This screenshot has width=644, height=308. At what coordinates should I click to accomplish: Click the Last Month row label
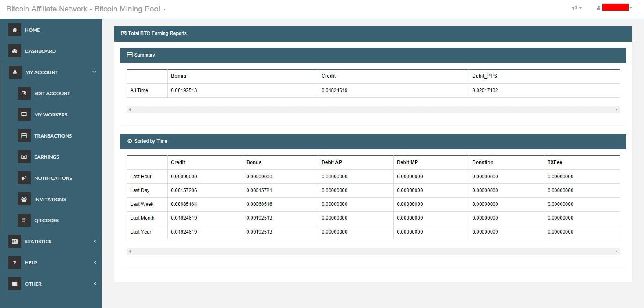click(142, 218)
